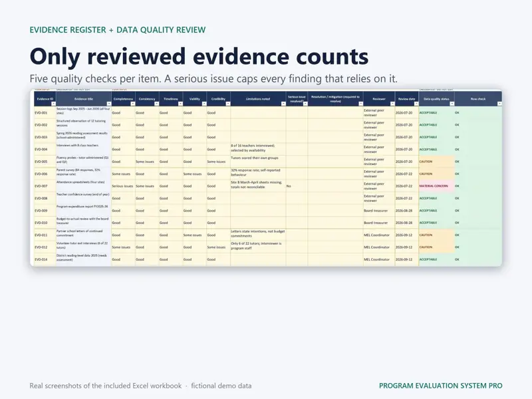Screen dimensions: 532x399
Task: Select the EVD-008 evidence ID cell
Action: pos(45,198)
